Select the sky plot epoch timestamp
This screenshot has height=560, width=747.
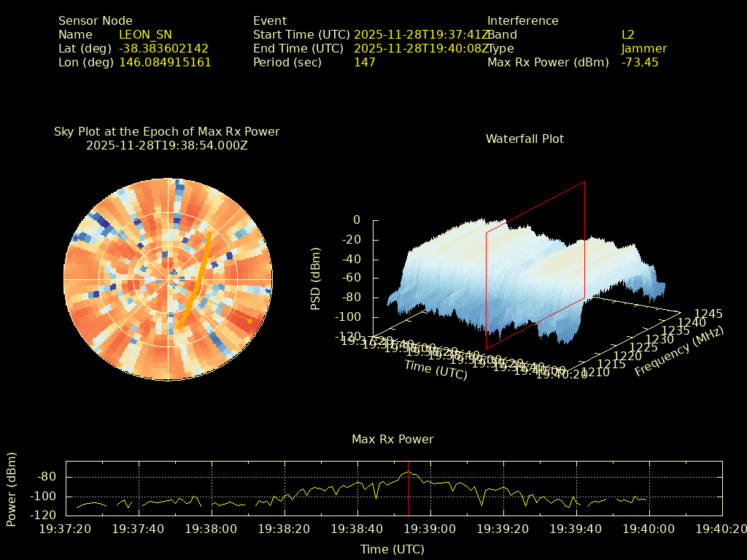(x=166, y=145)
